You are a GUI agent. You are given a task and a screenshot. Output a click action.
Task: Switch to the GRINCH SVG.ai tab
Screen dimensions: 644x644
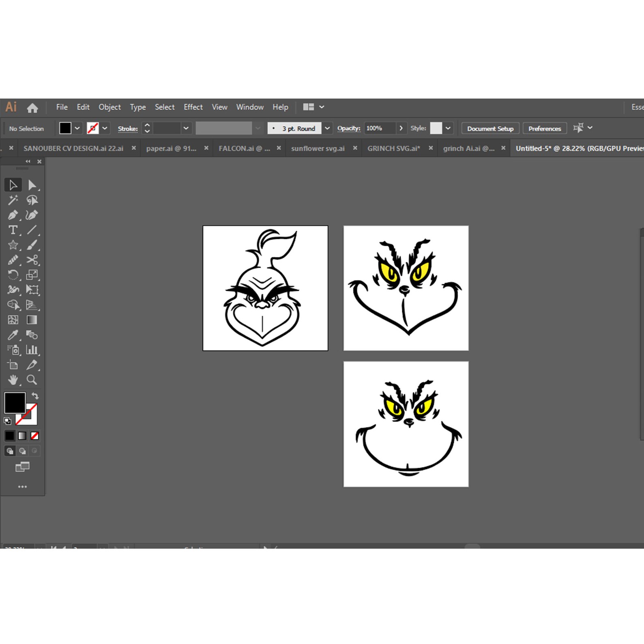click(x=394, y=148)
